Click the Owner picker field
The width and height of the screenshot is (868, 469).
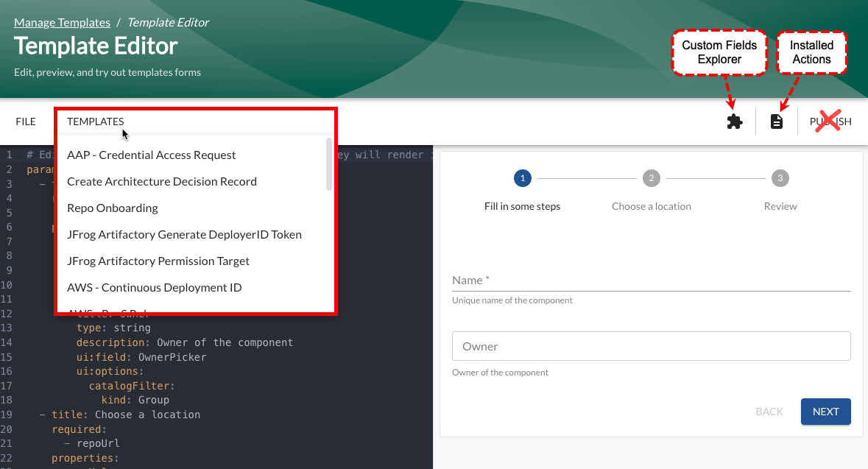click(651, 346)
